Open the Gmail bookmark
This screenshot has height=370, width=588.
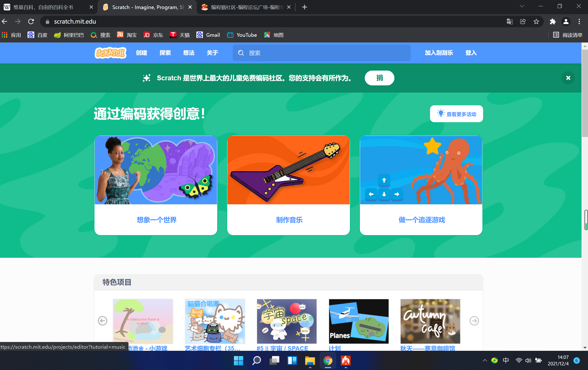(x=208, y=35)
